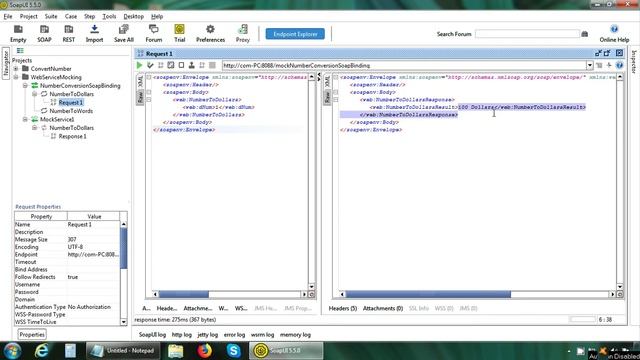The height and width of the screenshot is (360, 640).
Task: Click NumberToWords operation icon
Action: point(44,111)
